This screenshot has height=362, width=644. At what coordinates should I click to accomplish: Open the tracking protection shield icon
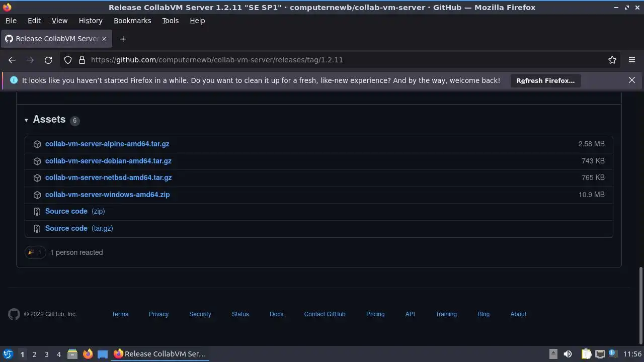[x=68, y=60]
